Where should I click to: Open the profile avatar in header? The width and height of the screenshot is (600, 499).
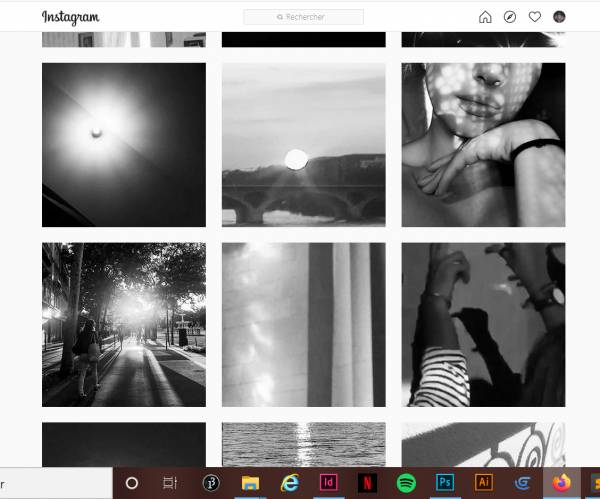(559, 17)
